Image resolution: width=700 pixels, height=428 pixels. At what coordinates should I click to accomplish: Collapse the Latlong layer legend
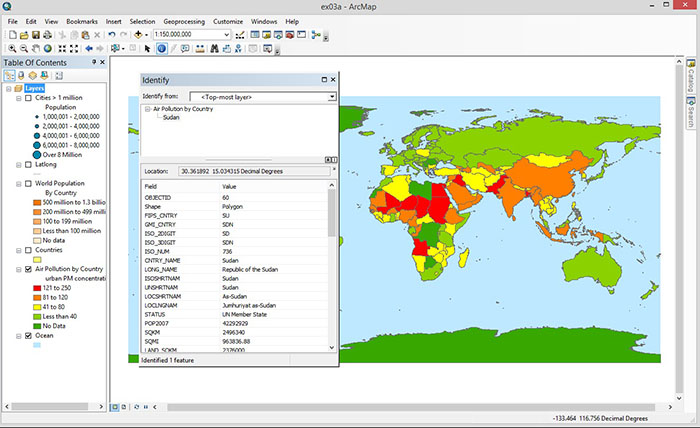(x=19, y=165)
